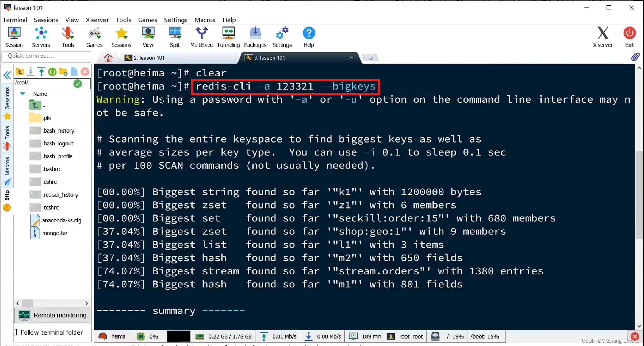Collapse the sidebar with double chevron
Screen dimensions: 644x346
coord(7,75)
